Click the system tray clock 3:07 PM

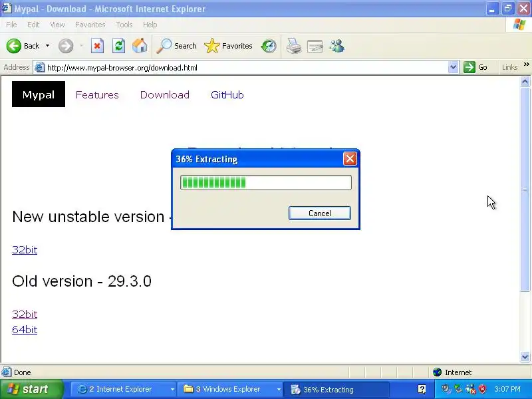coord(507,389)
